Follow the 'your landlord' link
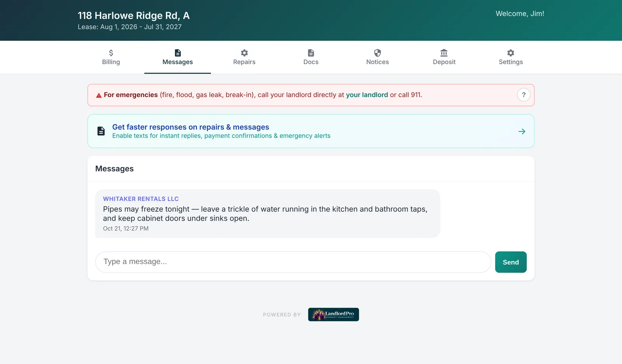 [x=367, y=95]
